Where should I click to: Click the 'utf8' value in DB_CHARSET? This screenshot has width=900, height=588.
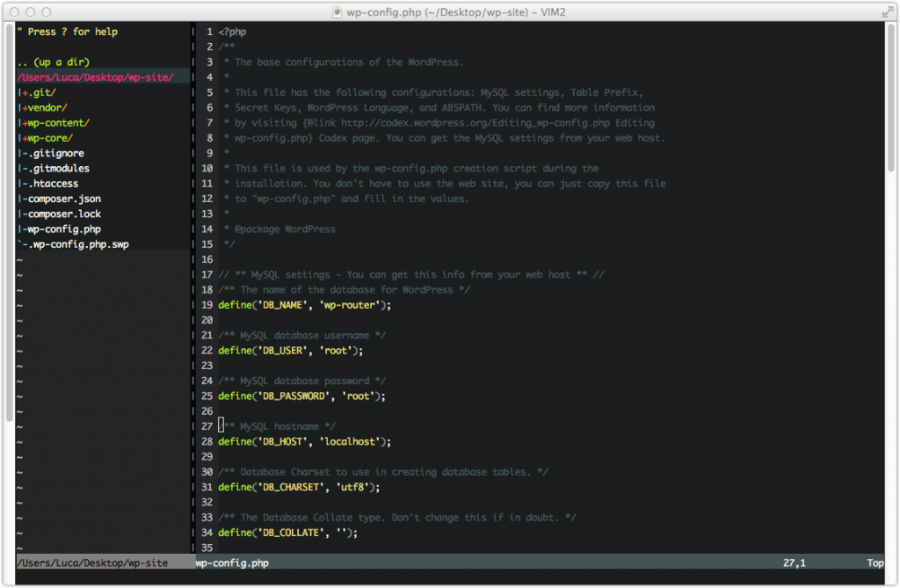(x=352, y=487)
